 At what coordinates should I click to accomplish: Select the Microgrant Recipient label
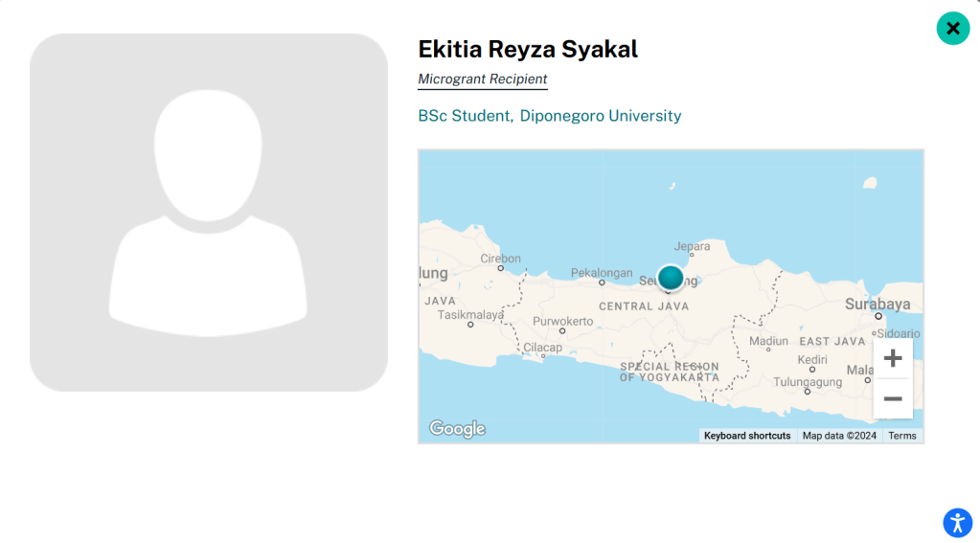coord(483,79)
